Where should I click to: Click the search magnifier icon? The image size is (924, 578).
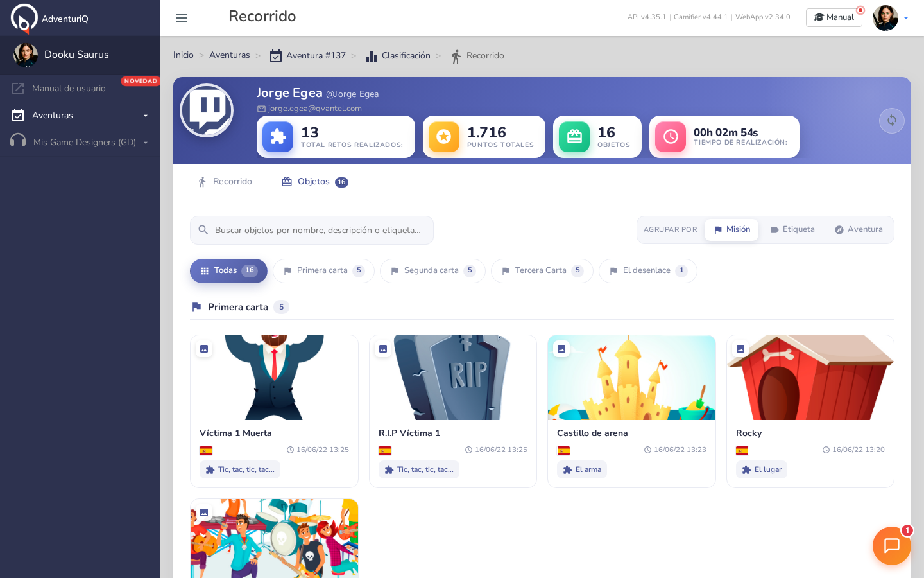pyautogui.click(x=203, y=230)
